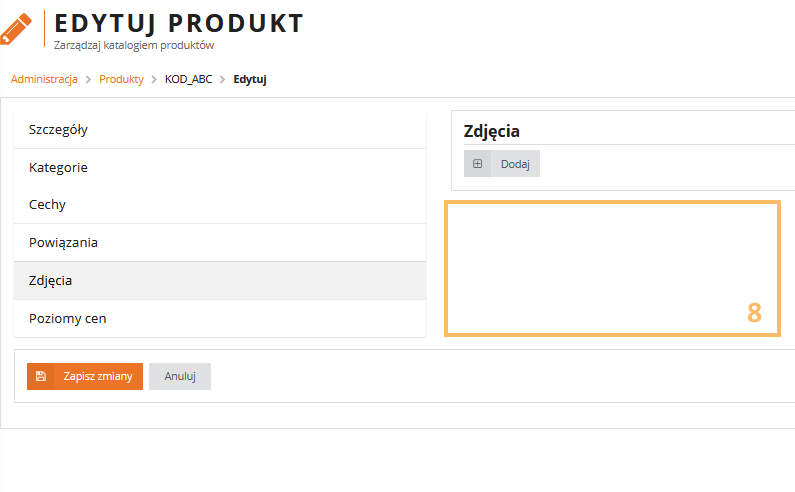
Task: Select the Zdjęcia item in the sidebar
Action: pos(50,281)
